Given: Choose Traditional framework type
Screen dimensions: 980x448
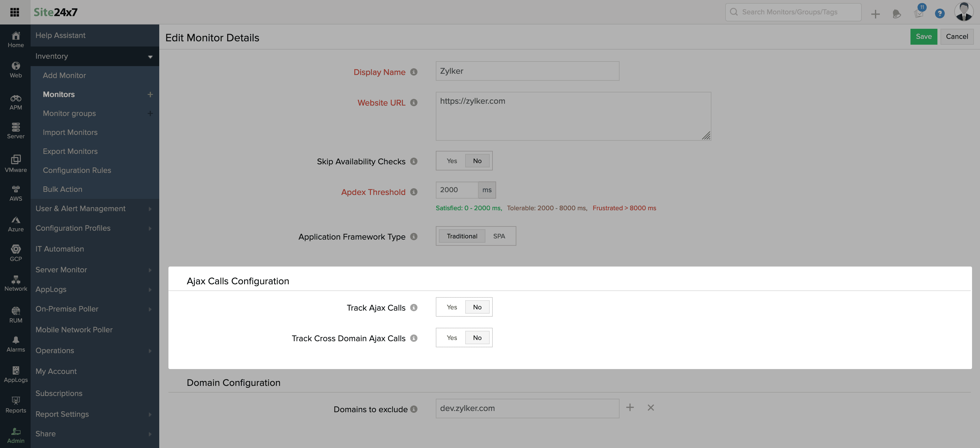Looking at the screenshot, I should [462, 236].
